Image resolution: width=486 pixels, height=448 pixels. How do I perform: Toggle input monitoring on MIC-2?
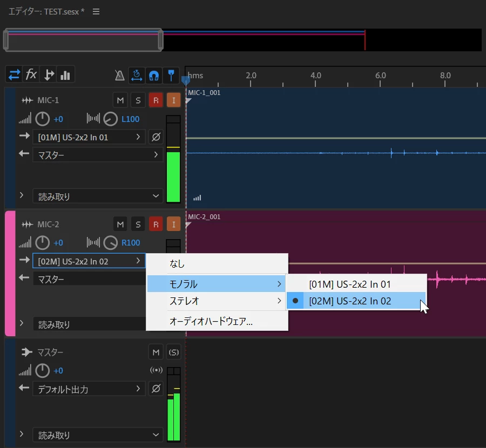(x=173, y=224)
